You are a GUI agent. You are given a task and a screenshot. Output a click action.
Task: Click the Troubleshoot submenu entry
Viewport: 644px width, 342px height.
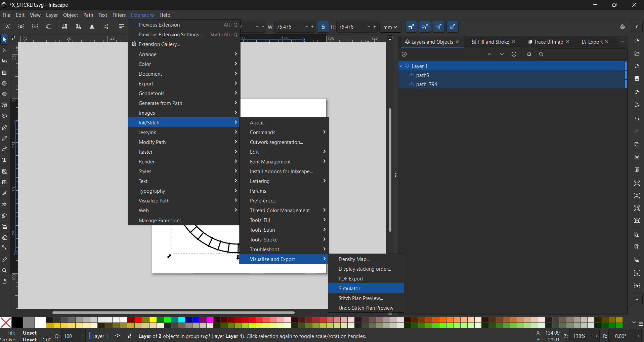click(284, 250)
